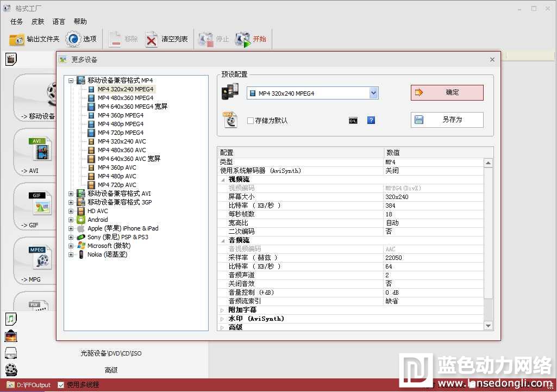Screen dimensions: 557x392
Task: Expand the 附加字幕 subtitle section
Action: (x=222, y=310)
